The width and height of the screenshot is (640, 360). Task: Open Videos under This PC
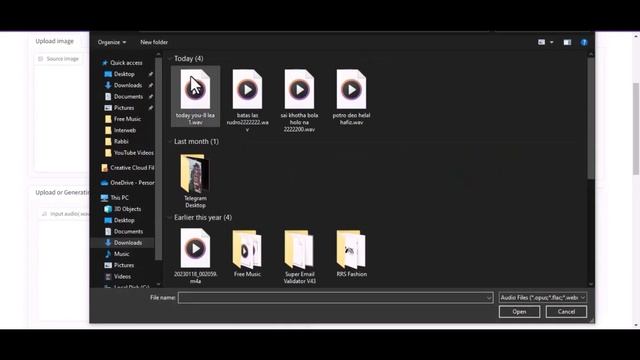122,276
